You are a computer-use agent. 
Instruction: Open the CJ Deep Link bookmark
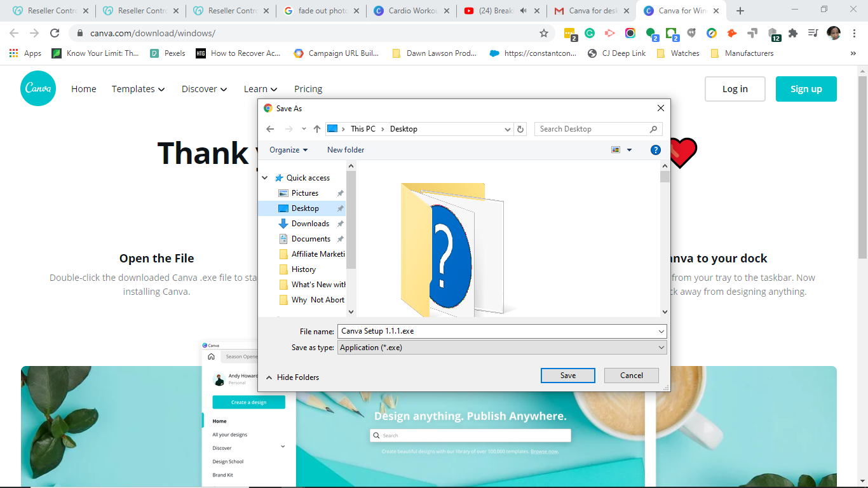(616, 53)
